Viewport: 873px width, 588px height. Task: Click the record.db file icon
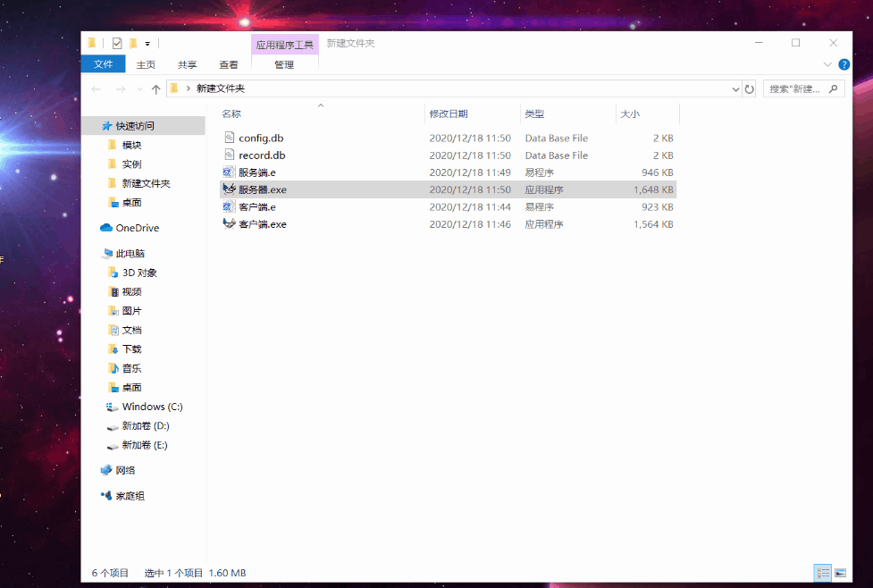click(x=230, y=155)
